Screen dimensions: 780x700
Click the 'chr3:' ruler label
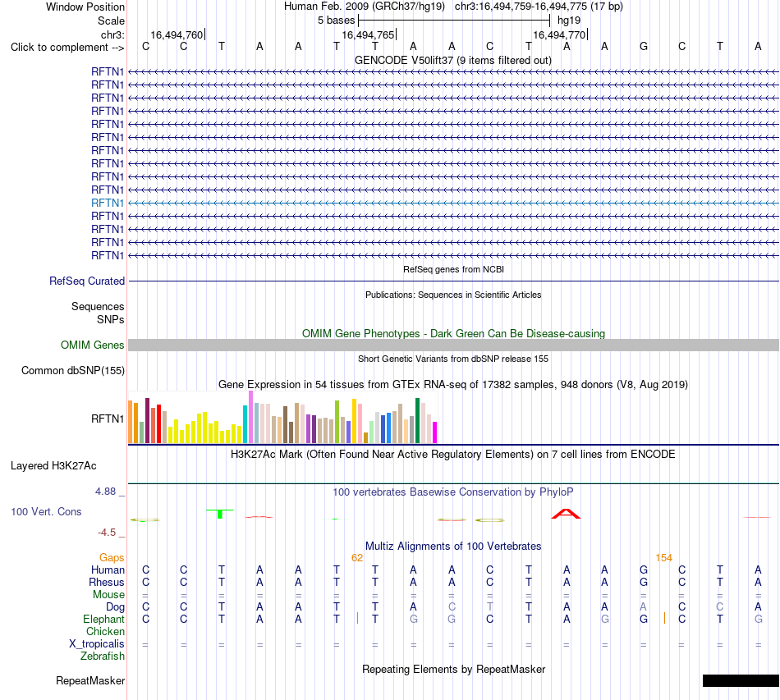pos(112,34)
